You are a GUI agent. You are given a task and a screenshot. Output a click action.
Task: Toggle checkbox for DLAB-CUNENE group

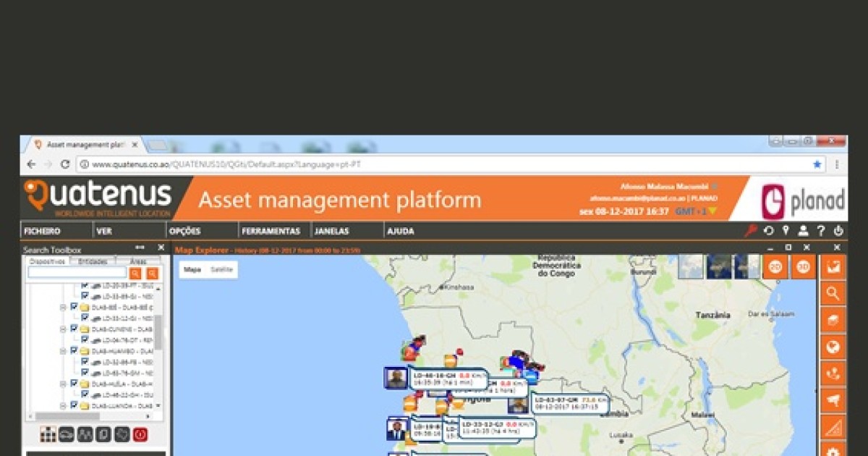[74, 329]
